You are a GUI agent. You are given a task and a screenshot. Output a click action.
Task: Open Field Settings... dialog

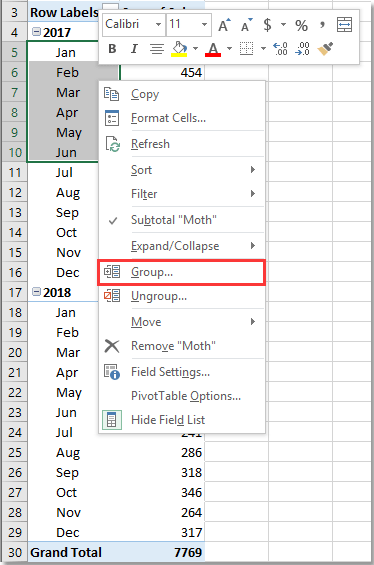pyautogui.click(x=182, y=372)
